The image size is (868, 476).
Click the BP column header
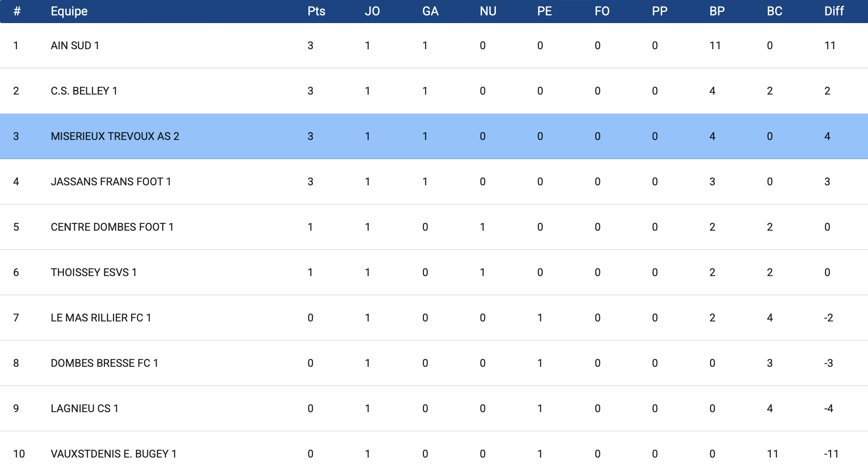tap(717, 11)
